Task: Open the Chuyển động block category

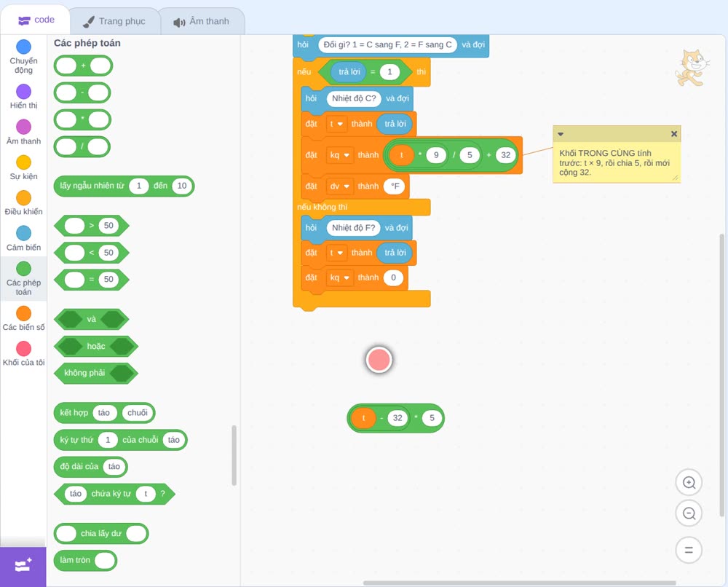Action: tap(23, 57)
